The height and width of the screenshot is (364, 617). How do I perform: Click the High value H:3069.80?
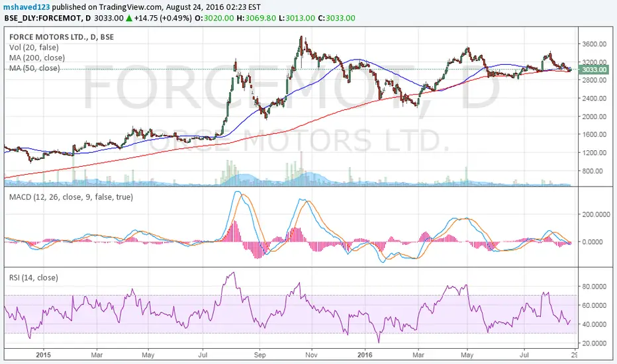256,18
